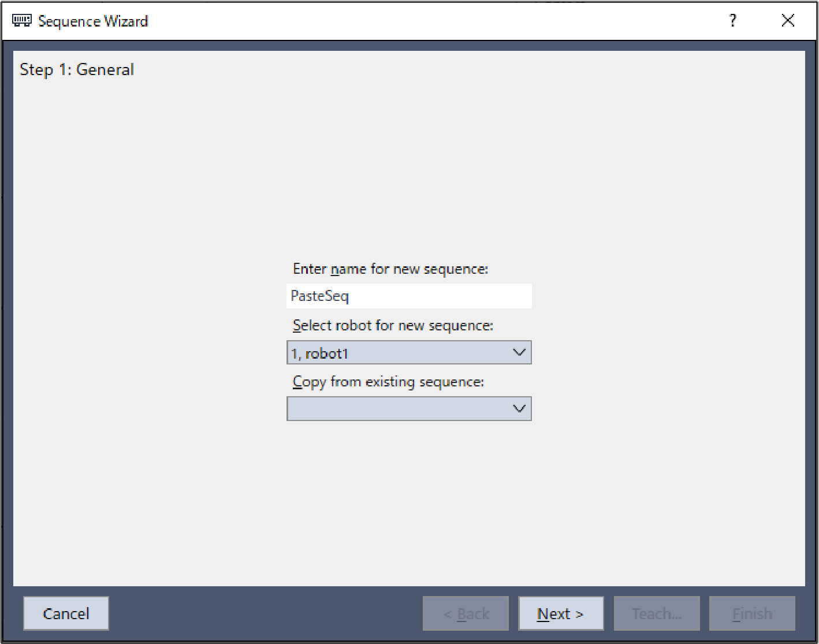Click the disabled Finish button

point(752,613)
